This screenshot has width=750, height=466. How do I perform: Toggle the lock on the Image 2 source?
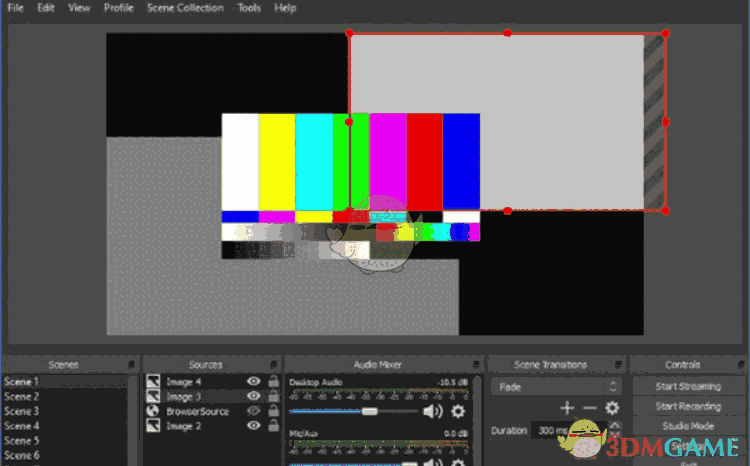(x=274, y=425)
